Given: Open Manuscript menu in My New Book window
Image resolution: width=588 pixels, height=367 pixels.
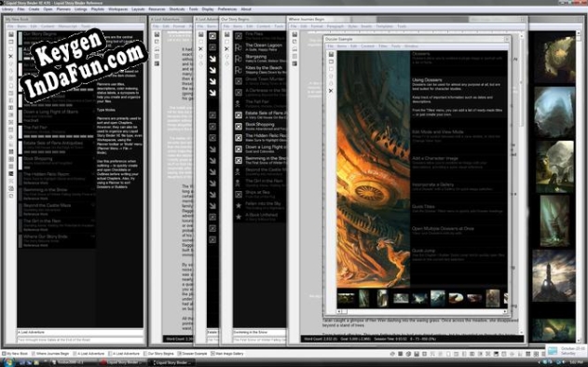Looking at the screenshot, I should point(68,26).
